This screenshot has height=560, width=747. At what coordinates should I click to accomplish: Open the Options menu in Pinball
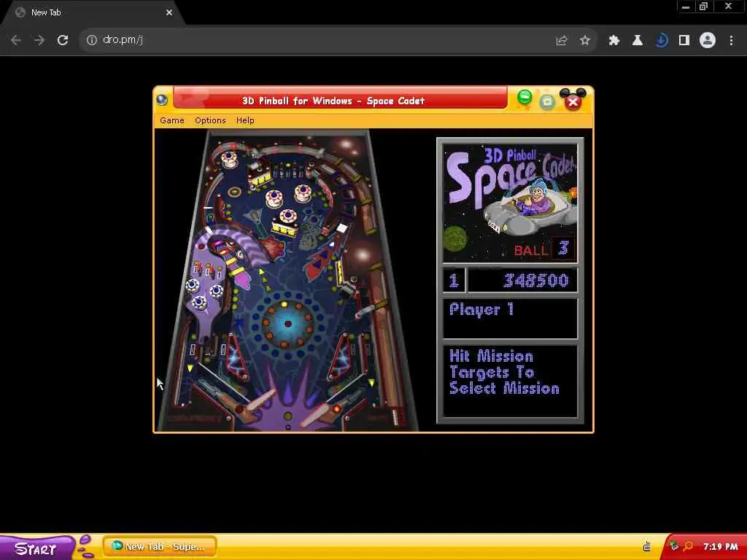point(210,120)
